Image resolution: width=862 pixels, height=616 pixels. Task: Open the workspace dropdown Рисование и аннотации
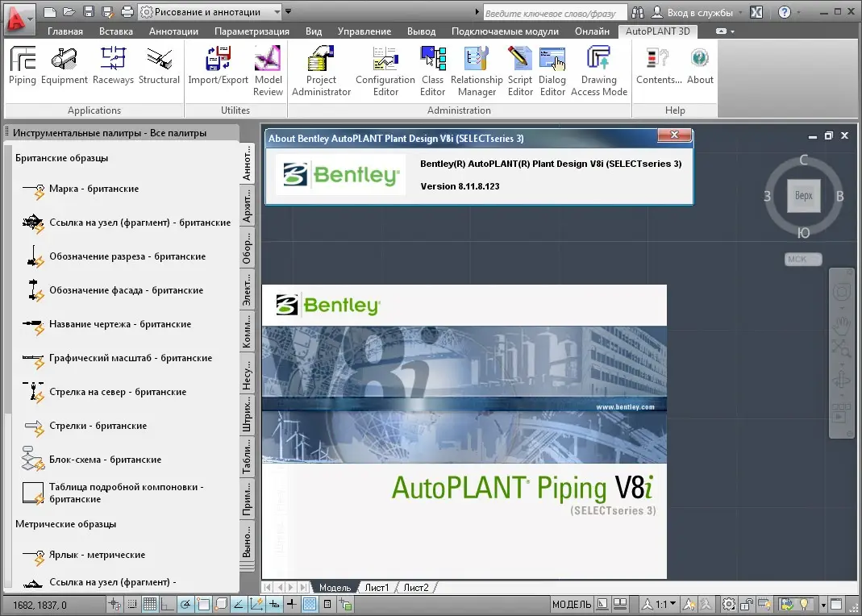(210, 11)
